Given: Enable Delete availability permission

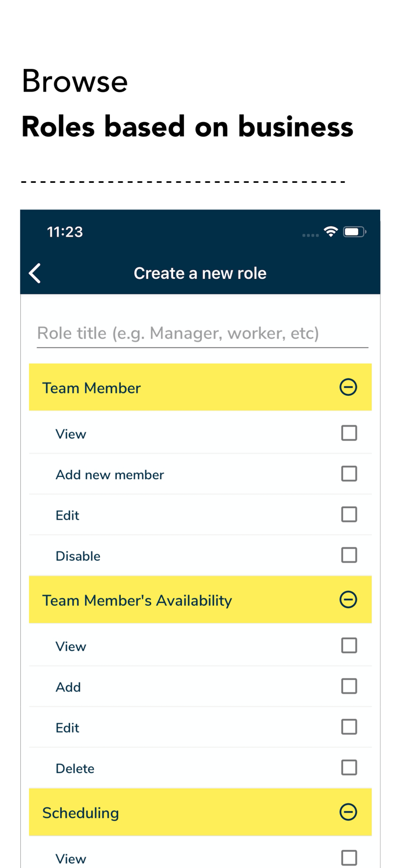Looking at the screenshot, I should point(349,767).
